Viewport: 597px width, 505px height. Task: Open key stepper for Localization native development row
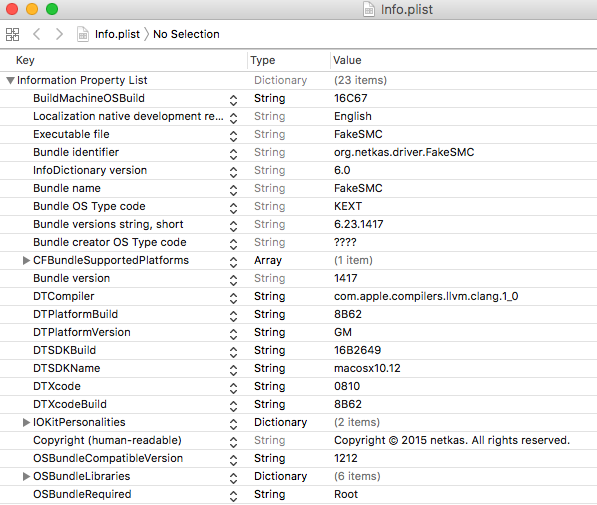(233, 118)
